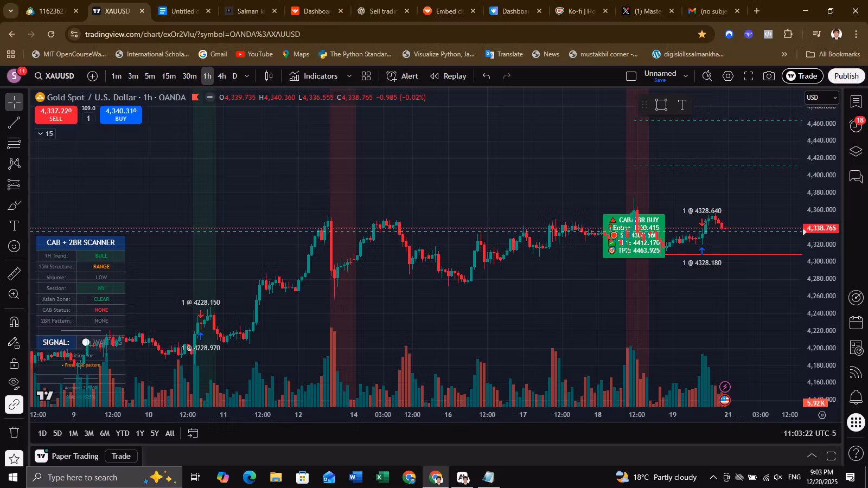Click the Publish button
The height and width of the screenshot is (488, 868).
[846, 76]
